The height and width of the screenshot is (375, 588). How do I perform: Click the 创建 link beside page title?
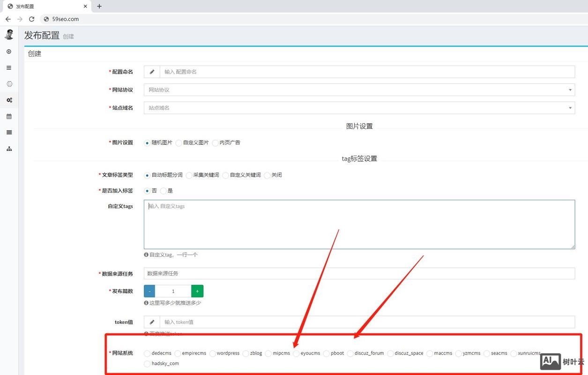pyautogui.click(x=68, y=36)
